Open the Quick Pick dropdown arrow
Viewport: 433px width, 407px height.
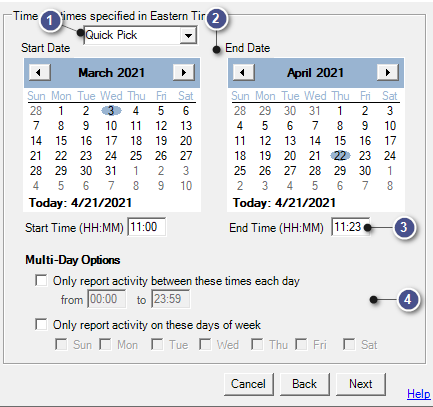click(x=188, y=35)
